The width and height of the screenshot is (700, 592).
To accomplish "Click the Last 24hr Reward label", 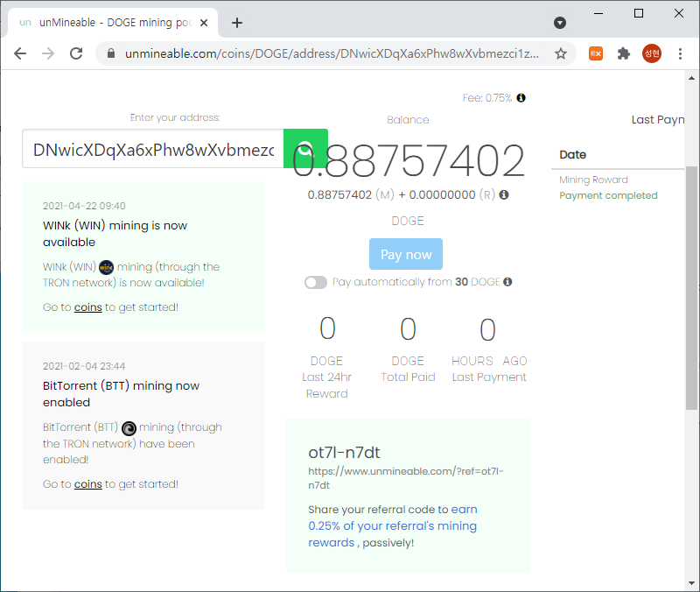I will coord(326,385).
